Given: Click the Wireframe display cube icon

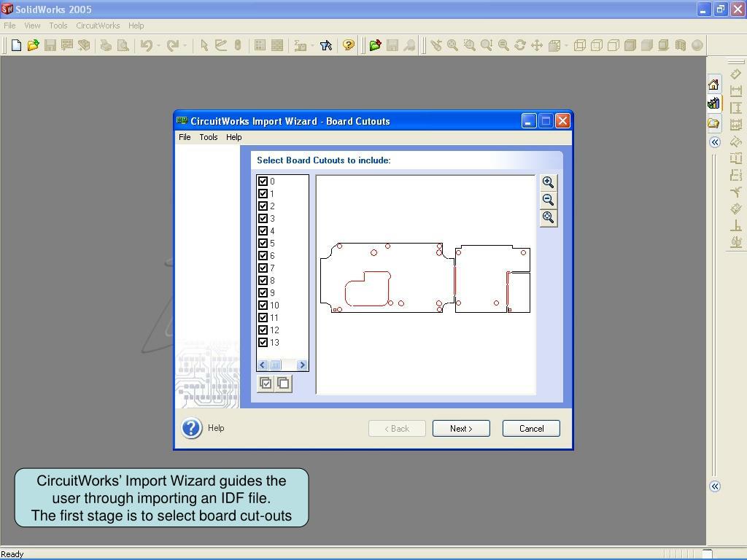Looking at the screenshot, I should pos(579,45).
